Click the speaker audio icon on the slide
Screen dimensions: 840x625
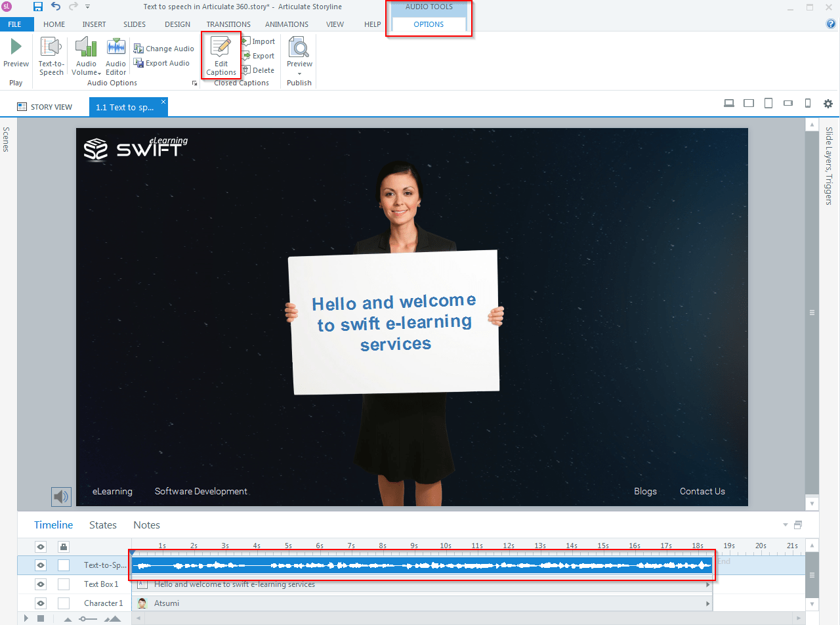click(x=61, y=497)
